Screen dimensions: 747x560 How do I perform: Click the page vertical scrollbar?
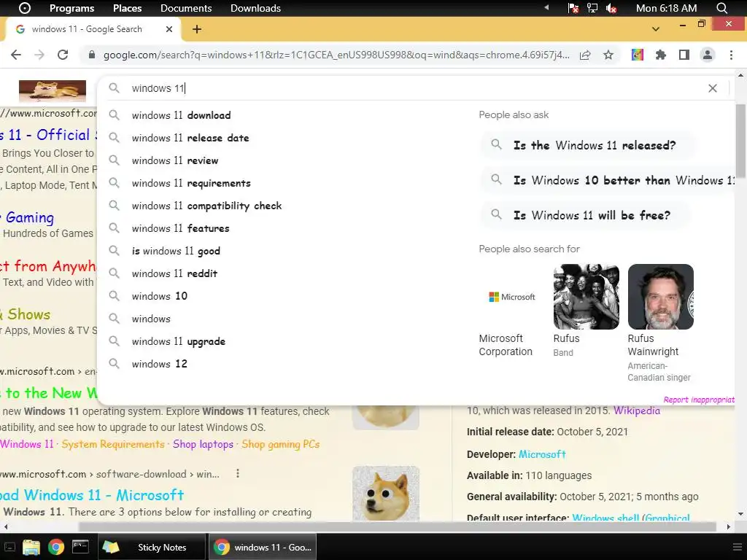pos(741,141)
